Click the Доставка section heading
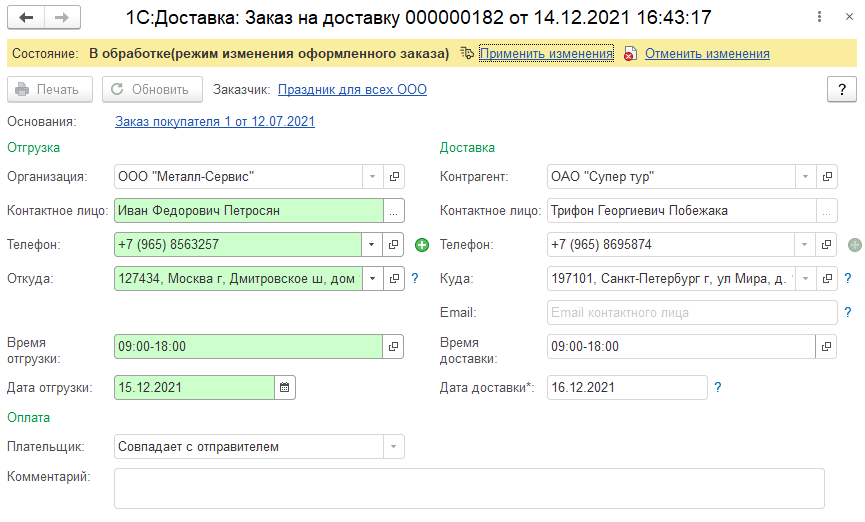 click(467, 148)
